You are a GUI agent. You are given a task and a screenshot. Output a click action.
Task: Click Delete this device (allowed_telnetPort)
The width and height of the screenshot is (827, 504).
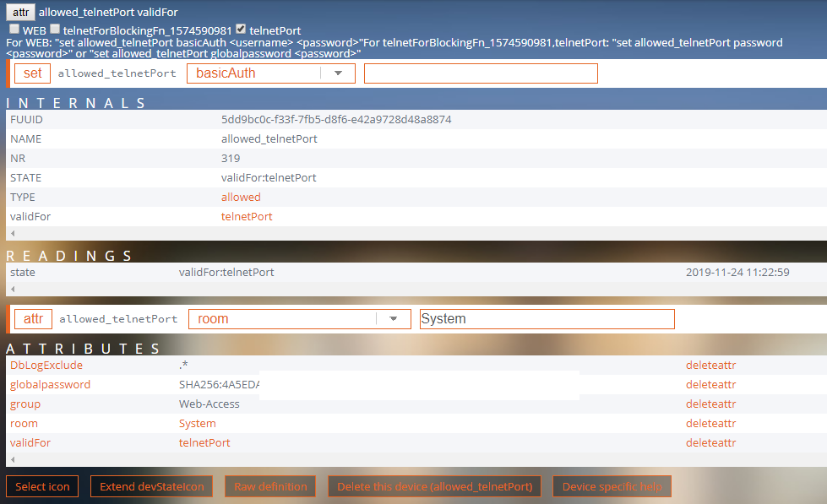click(434, 486)
